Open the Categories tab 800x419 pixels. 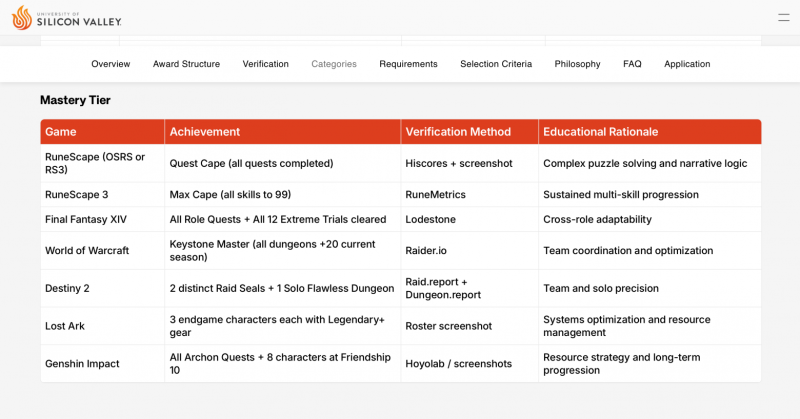click(x=334, y=64)
